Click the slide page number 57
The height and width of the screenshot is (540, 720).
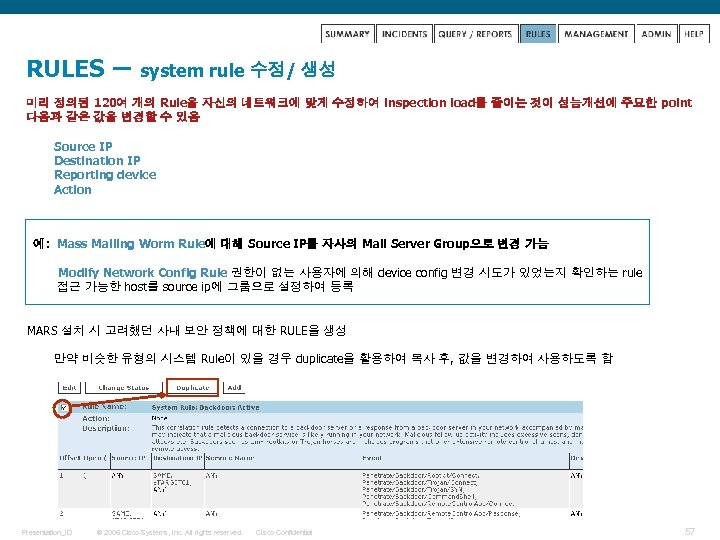point(690,531)
